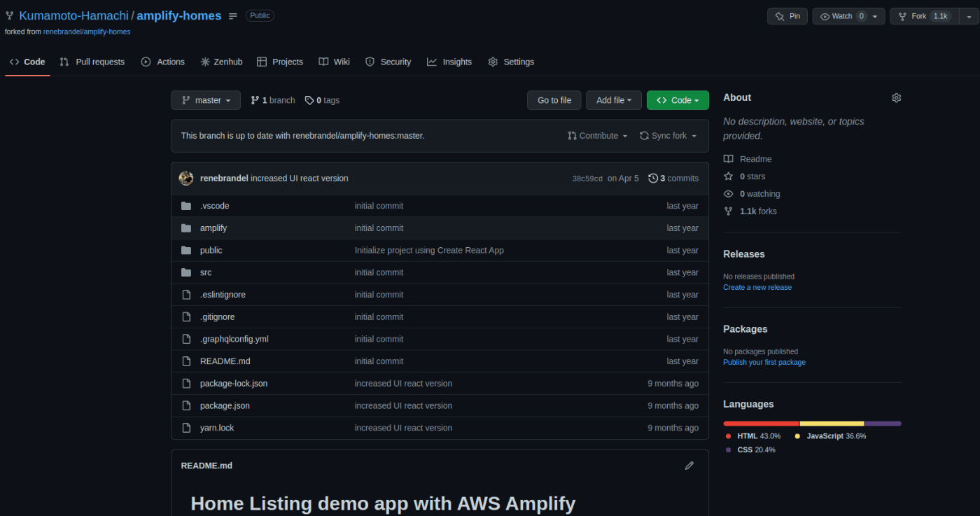Click the JavaScript yellow language bar segment

point(832,424)
